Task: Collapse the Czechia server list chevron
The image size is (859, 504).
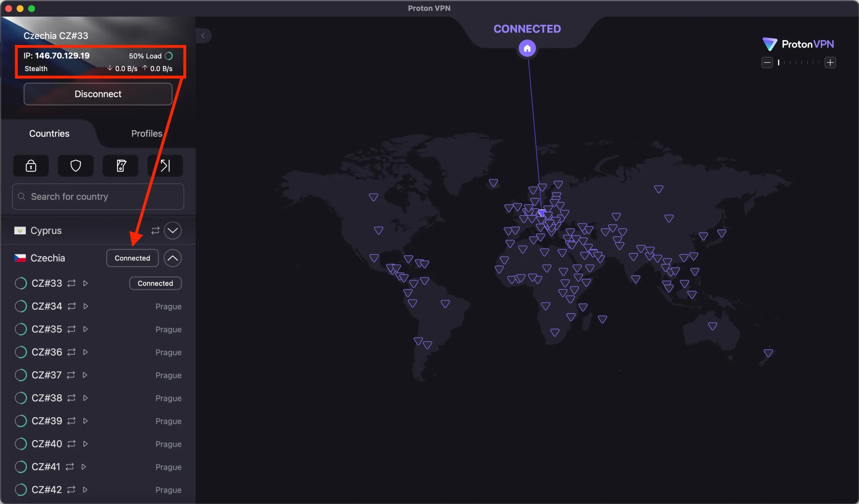Action: point(173,258)
